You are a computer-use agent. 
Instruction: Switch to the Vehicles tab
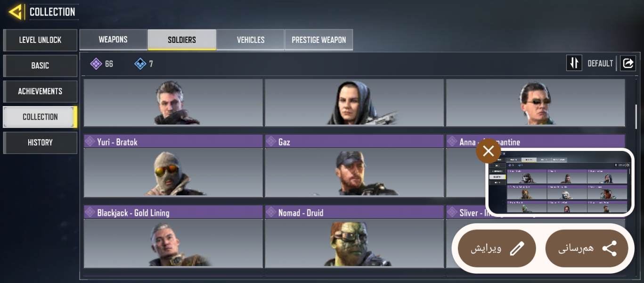[x=251, y=40]
